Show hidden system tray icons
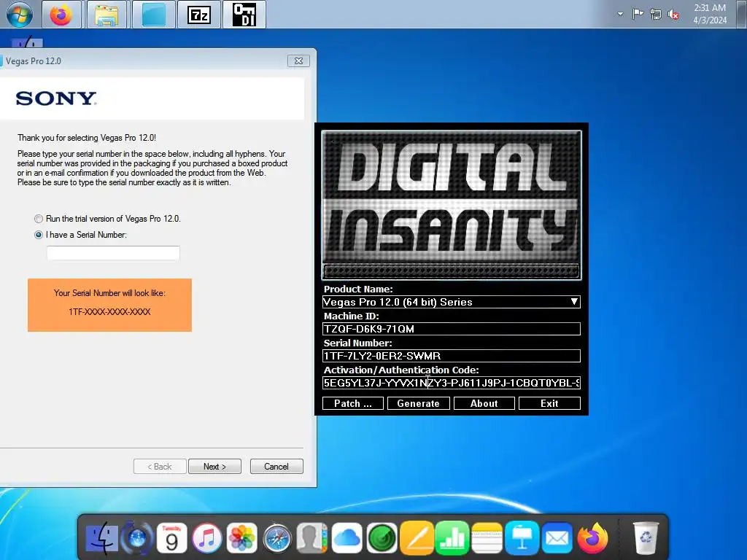Screen dimensions: 747x560 [x=620, y=14]
